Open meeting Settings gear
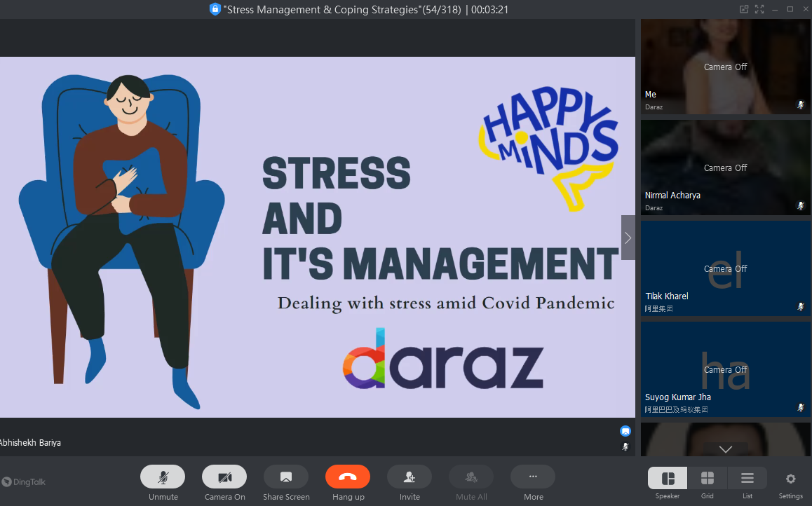This screenshot has width=812, height=506. click(790, 479)
